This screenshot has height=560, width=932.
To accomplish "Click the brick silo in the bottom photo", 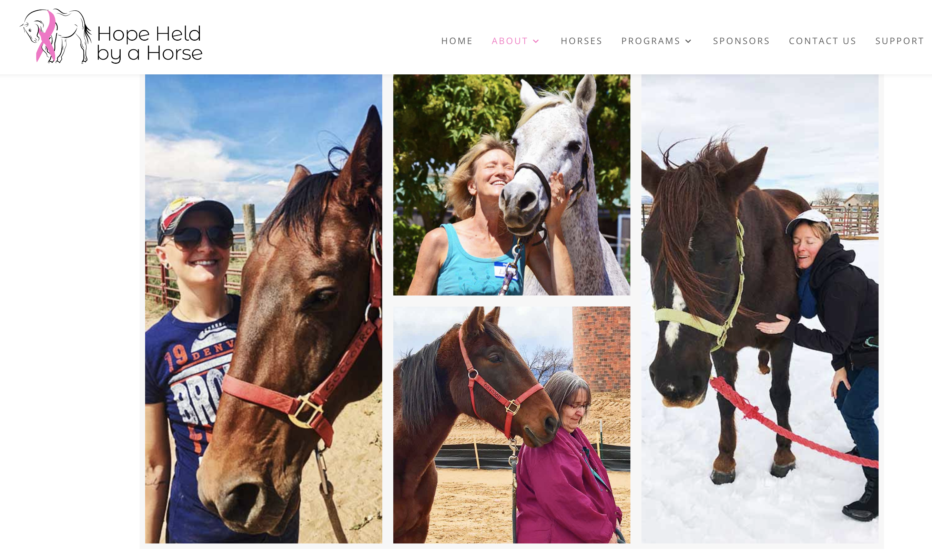I will coord(601,349).
